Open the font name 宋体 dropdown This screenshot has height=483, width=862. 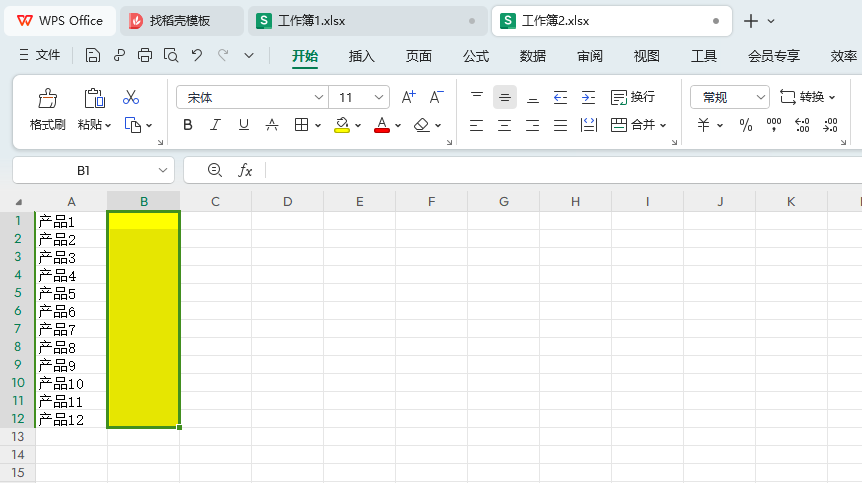click(x=318, y=97)
